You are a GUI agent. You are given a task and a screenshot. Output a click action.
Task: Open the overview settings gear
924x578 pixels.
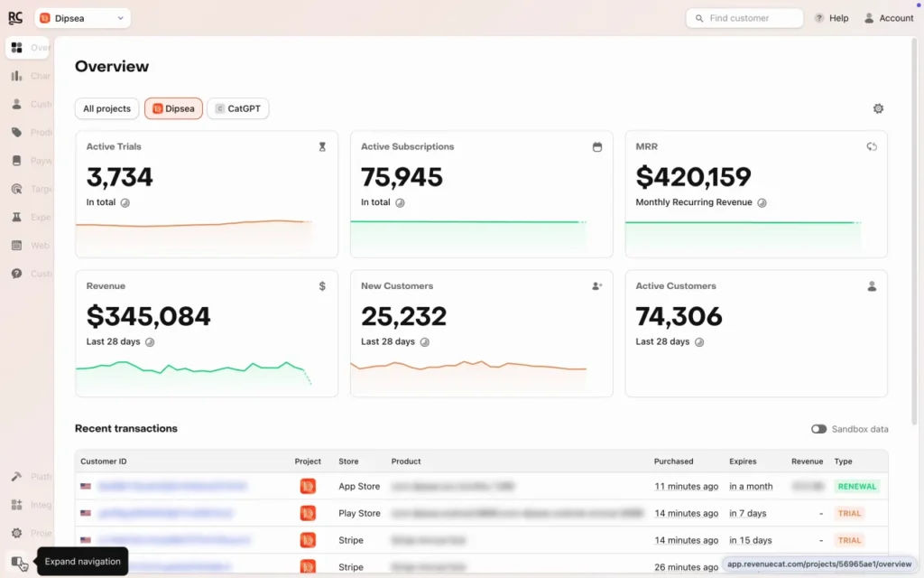[x=878, y=107]
